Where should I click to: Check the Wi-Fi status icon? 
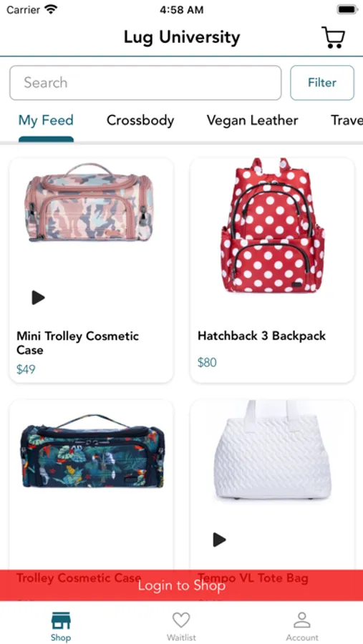coord(51,9)
